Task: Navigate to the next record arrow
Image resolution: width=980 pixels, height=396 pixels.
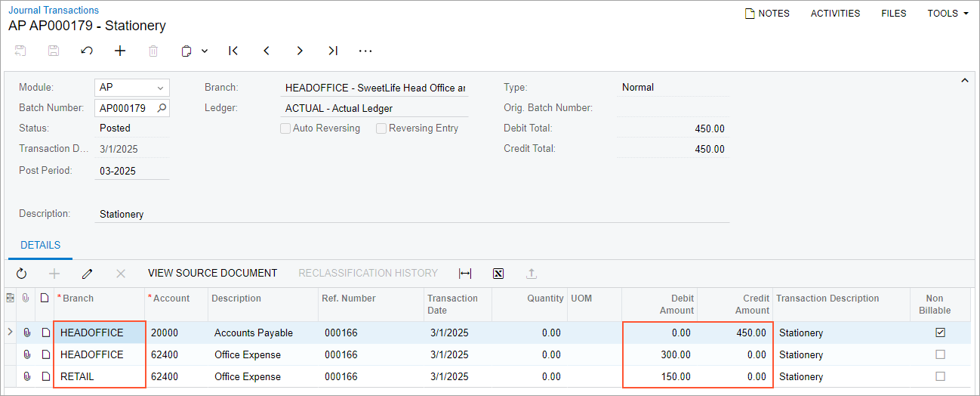Action: (300, 51)
